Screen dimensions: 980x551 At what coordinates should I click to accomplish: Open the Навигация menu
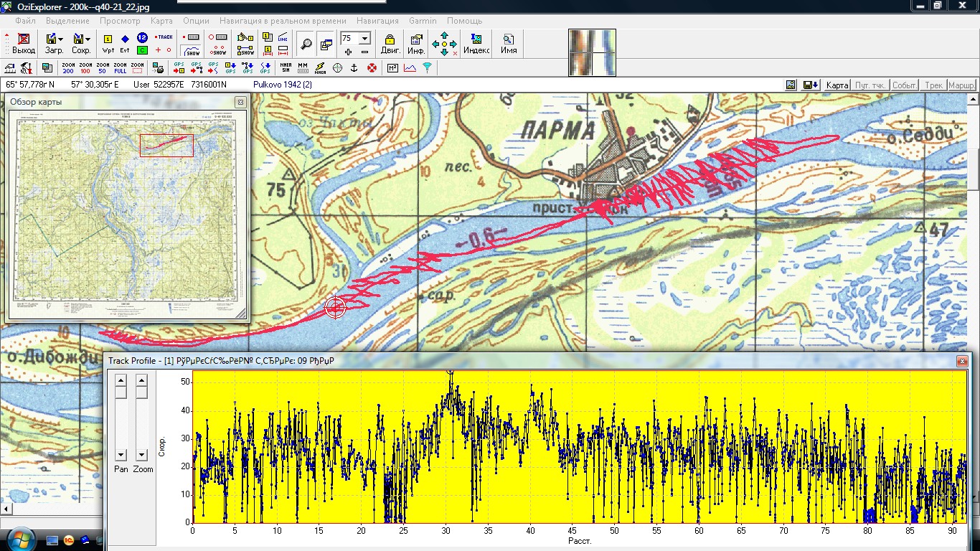pyautogui.click(x=377, y=21)
